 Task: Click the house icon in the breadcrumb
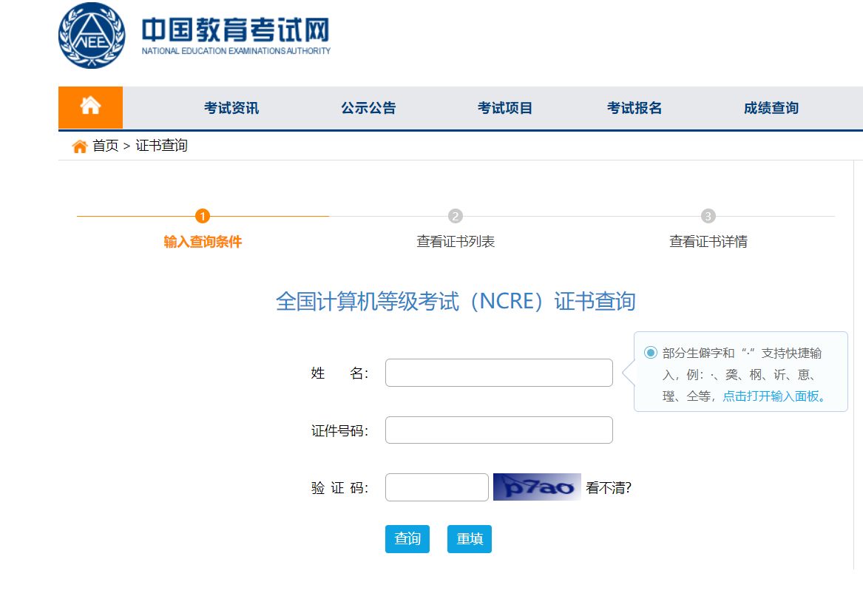tap(79, 145)
